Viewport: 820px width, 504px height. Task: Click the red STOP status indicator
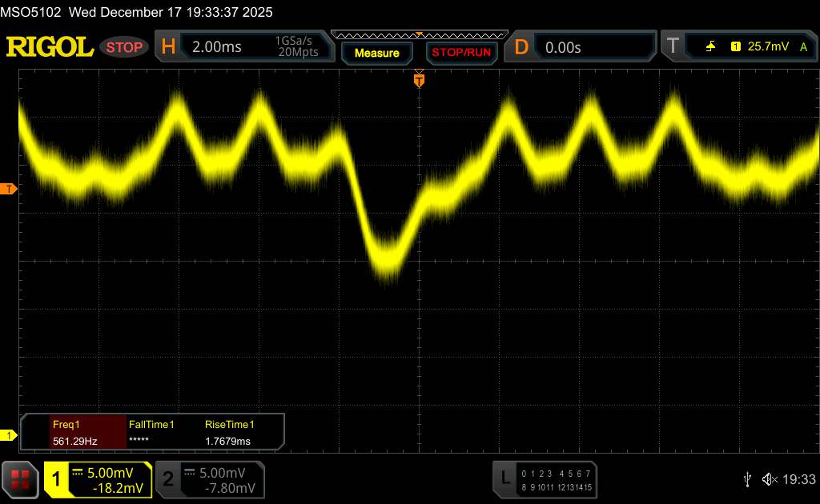125,47
